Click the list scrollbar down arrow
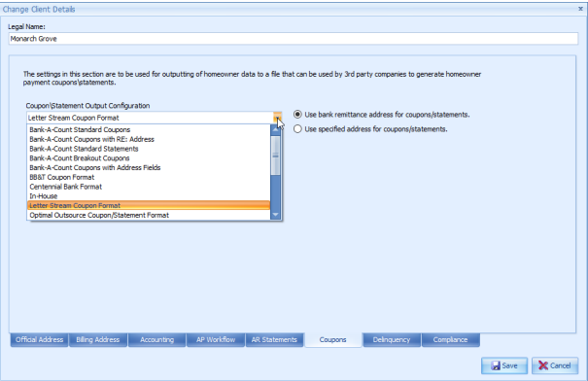The image size is (588, 381). pos(276,215)
